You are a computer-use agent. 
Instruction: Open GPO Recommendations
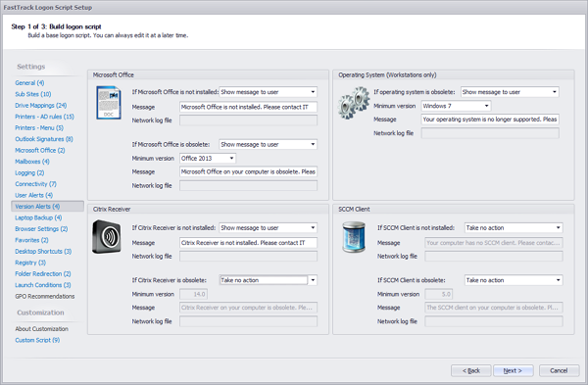click(x=45, y=296)
